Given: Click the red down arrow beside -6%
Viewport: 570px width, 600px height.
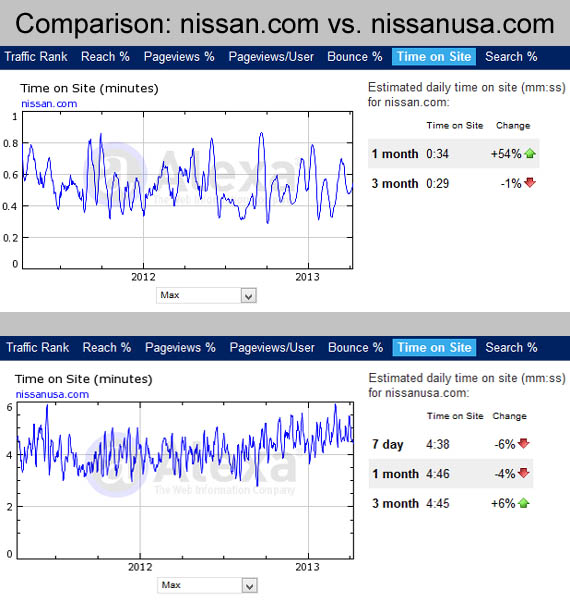Looking at the screenshot, I should point(523,443).
